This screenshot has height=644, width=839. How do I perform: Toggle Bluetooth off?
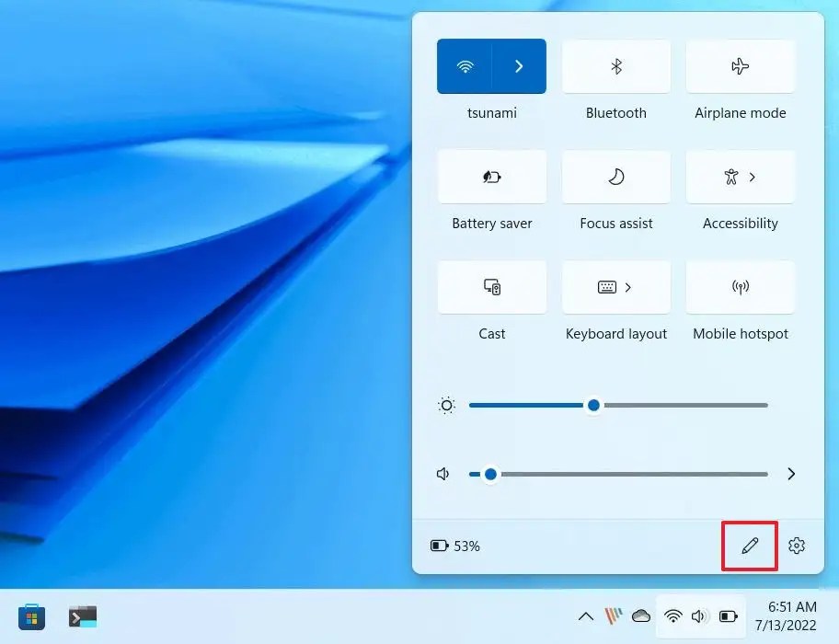[615, 65]
